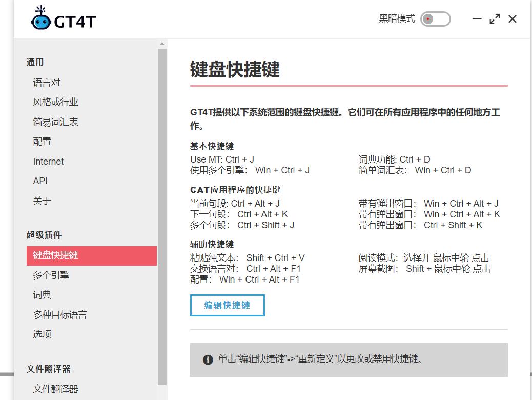Click the fullscreen expand arrows icon
532x400 pixels.
click(495, 19)
